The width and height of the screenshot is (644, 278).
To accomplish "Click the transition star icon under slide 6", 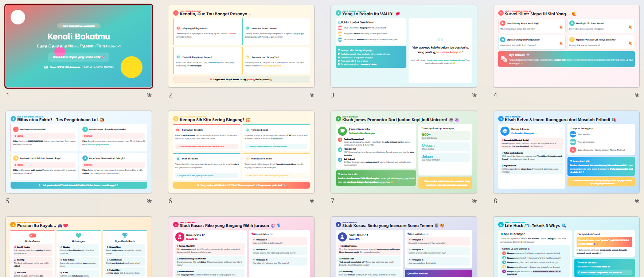I will 312,201.
